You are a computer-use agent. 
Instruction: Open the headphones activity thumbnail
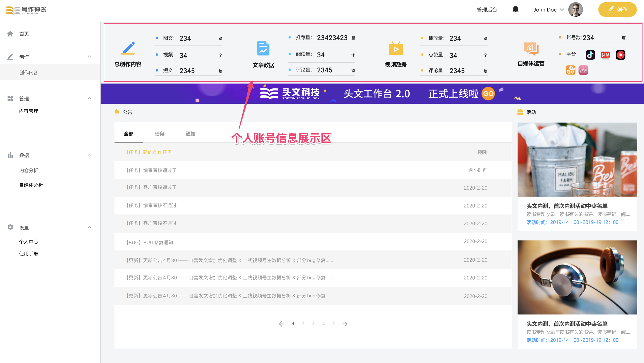coord(577,277)
